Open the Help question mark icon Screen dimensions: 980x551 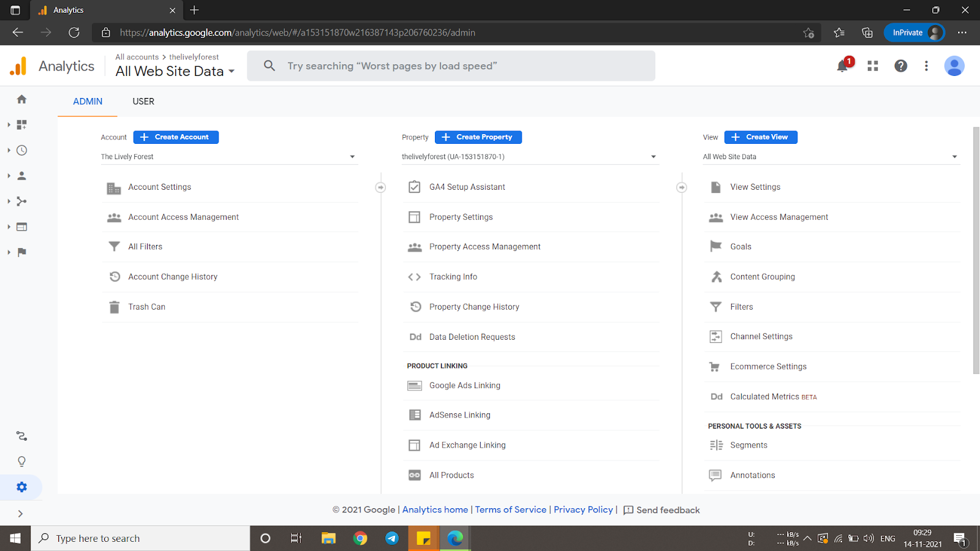click(900, 66)
